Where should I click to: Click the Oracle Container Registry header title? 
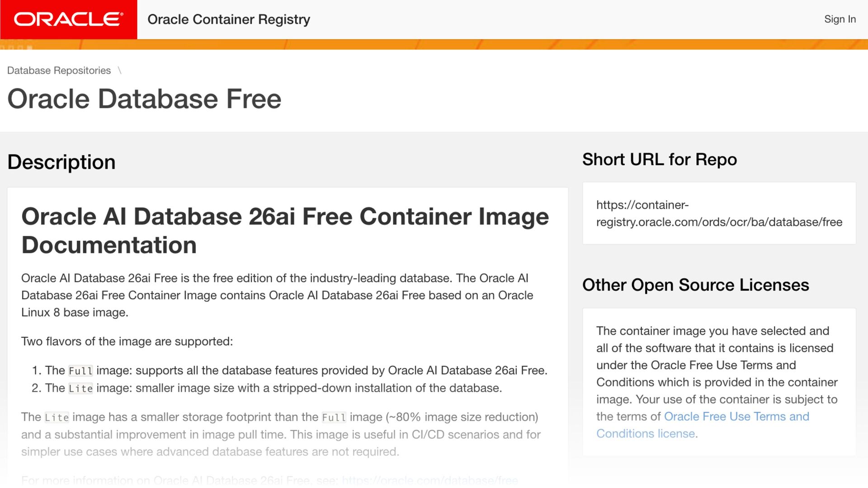pos(229,19)
